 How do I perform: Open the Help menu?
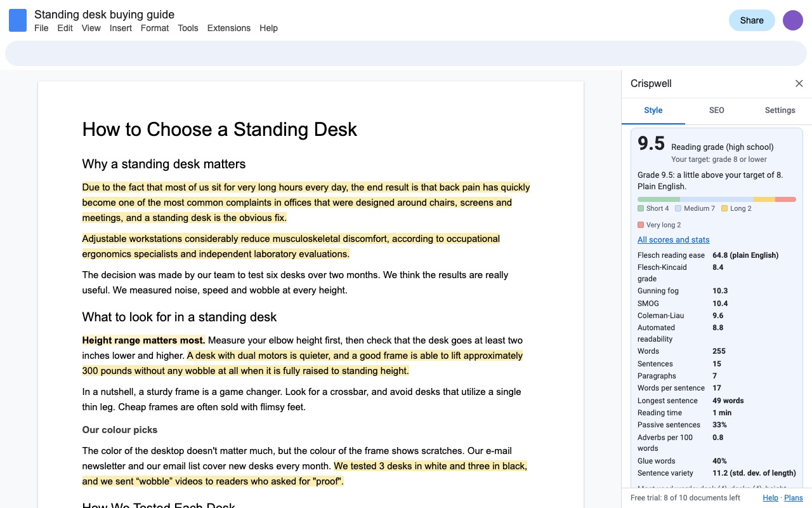268,28
